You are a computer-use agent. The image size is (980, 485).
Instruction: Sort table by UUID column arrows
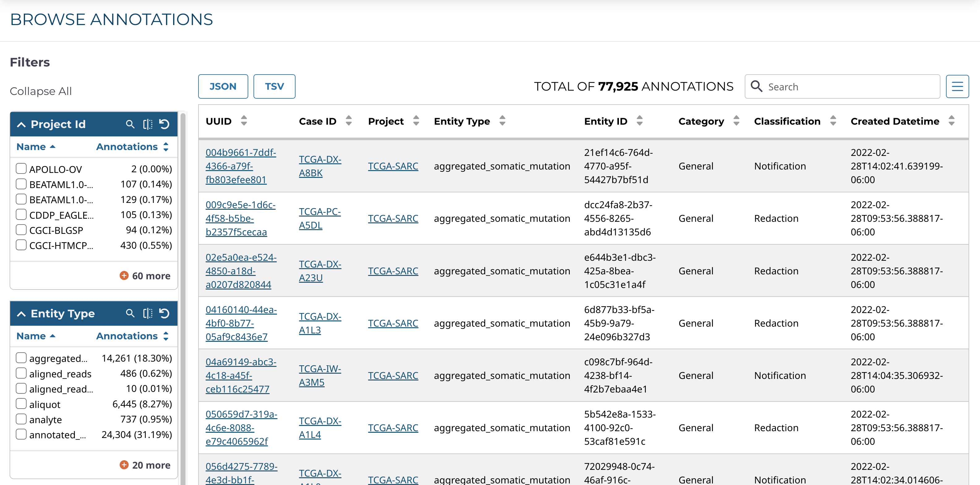click(x=244, y=121)
